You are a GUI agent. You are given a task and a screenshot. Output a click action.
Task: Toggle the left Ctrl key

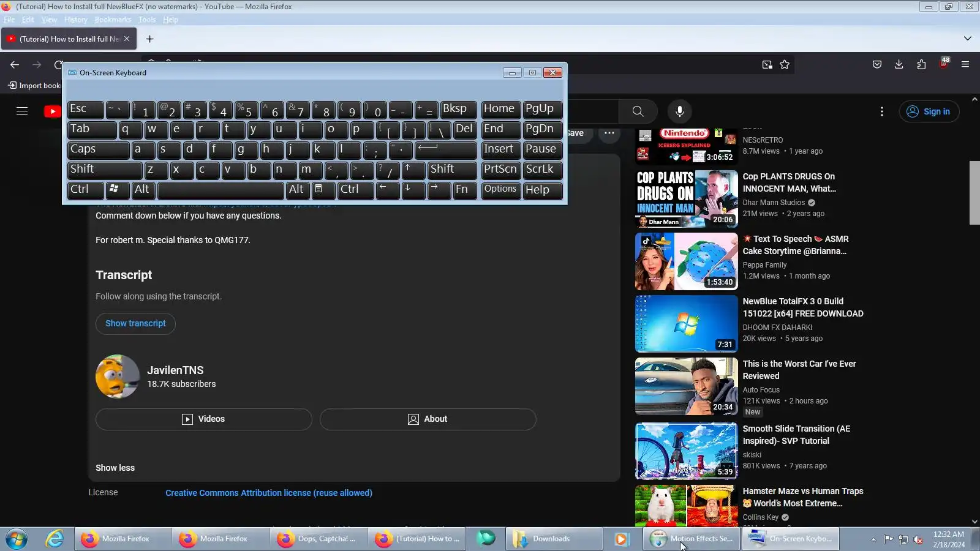pyautogui.click(x=86, y=190)
